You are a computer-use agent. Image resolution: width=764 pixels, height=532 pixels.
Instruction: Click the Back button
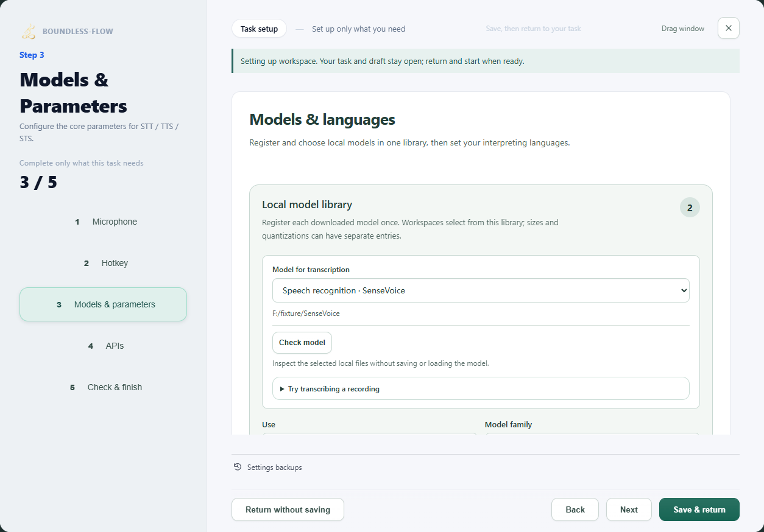pyautogui.click(x=575, y=509)
